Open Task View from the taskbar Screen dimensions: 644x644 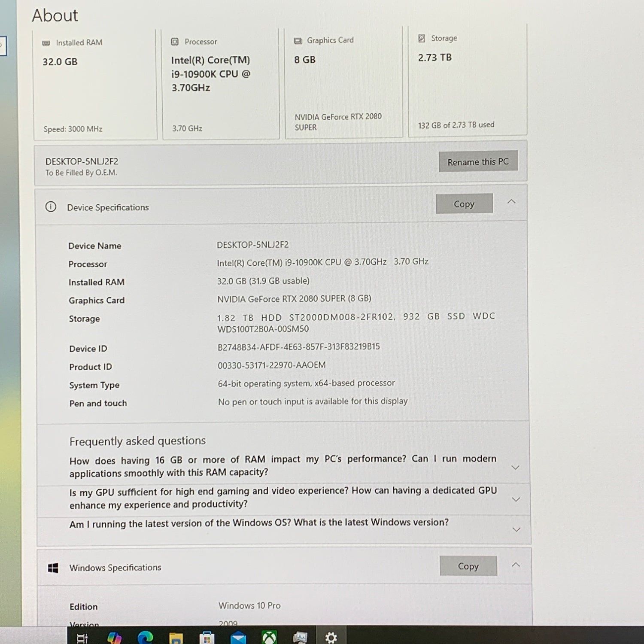pyautogui.click(x=82, y=638)
